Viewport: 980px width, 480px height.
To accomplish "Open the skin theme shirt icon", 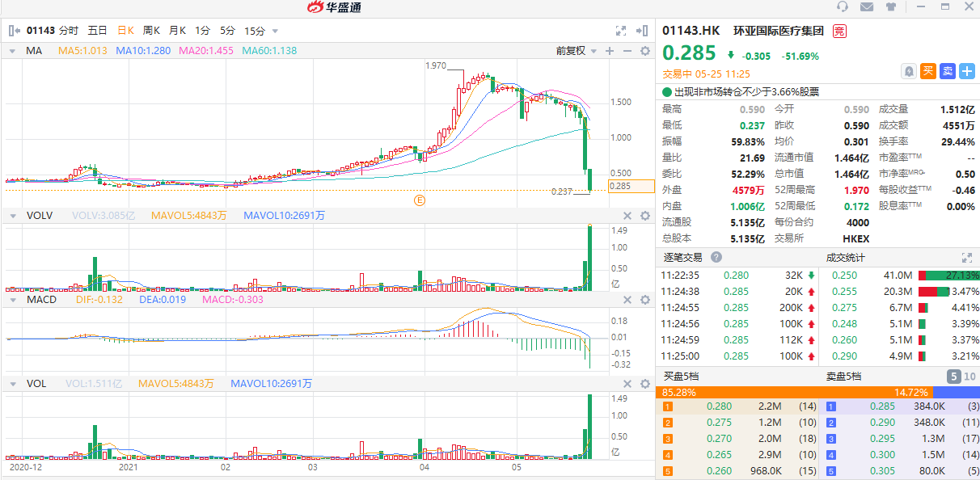I will [890, 7].
